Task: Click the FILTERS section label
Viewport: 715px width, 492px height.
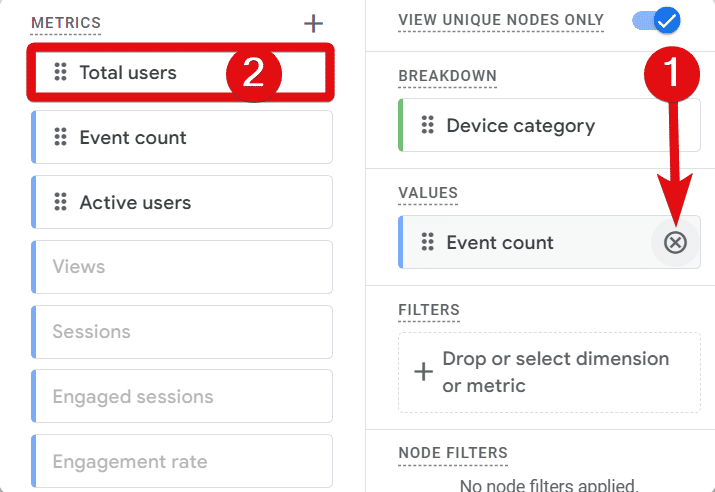Action: point(429,310)
